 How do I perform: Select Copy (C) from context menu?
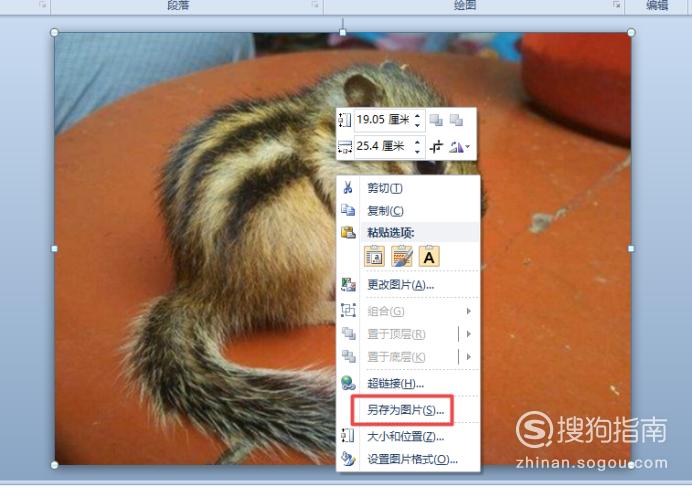click(x=385, y=211)
